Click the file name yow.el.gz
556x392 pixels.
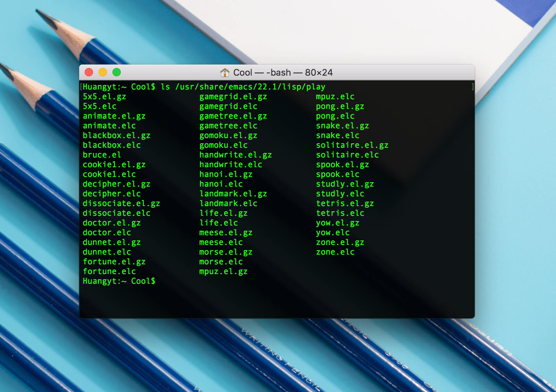click(338, 223)
